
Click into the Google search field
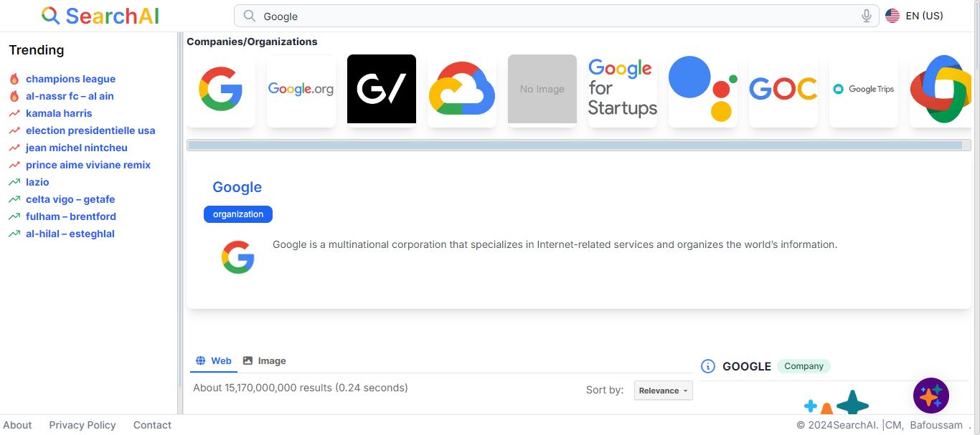click(556, 16)
